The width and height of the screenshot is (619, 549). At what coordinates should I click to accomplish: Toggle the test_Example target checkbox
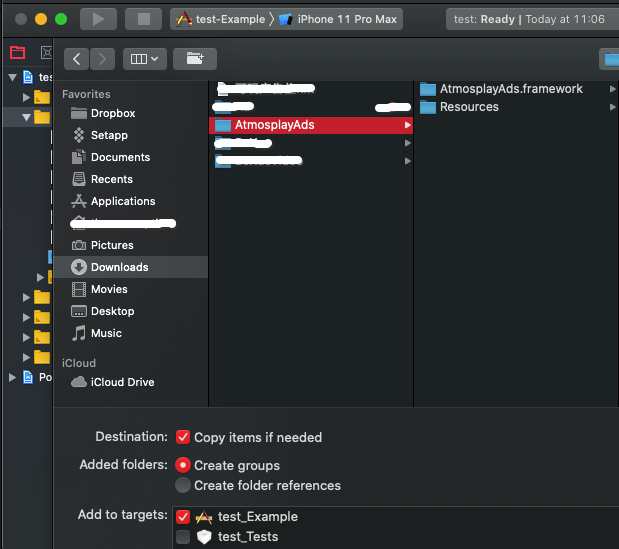(x=183, y=517)
